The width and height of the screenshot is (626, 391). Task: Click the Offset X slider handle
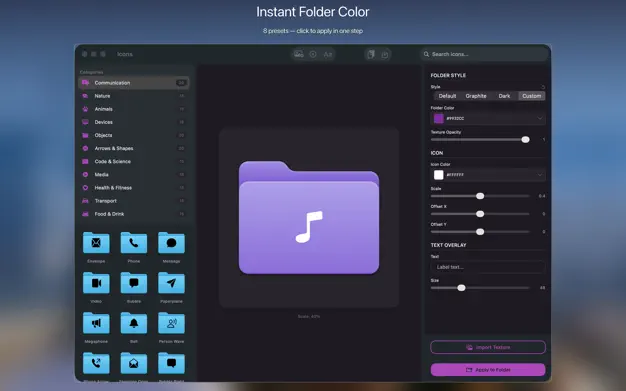click(x=480, y=214)
